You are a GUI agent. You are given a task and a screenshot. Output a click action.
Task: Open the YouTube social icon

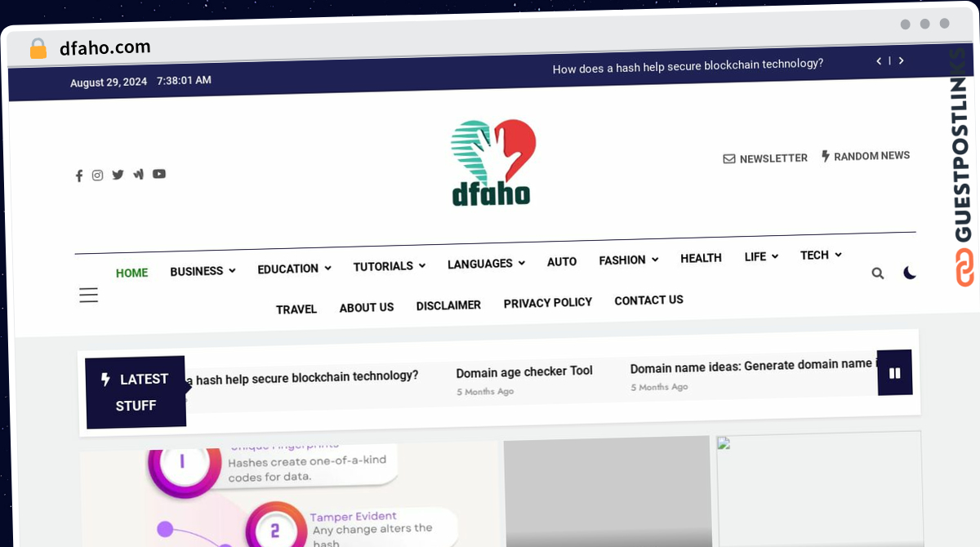(159, 174)
